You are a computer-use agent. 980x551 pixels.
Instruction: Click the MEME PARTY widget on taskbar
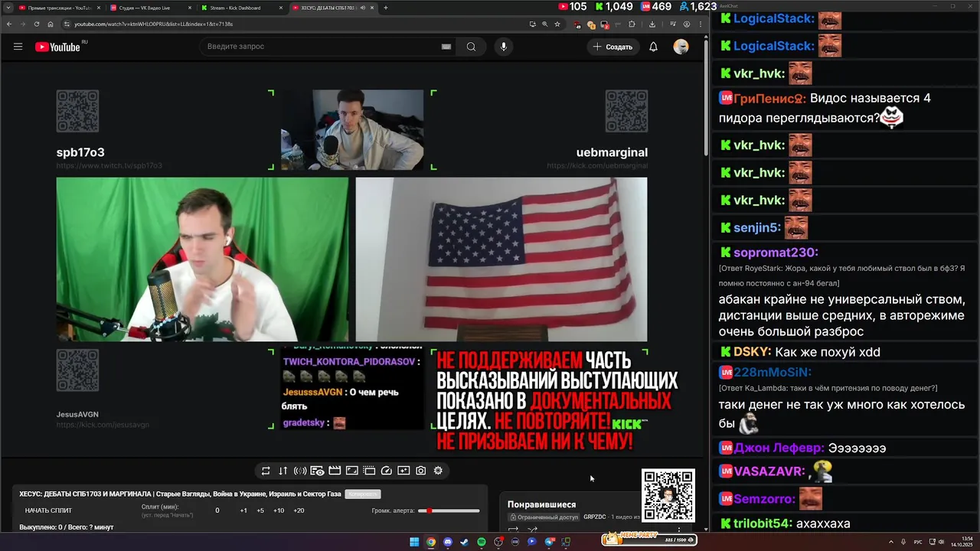coord(648,540)
